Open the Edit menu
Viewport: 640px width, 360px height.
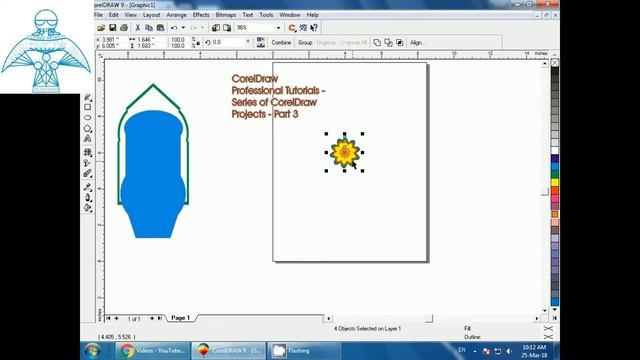tap(113, 15)
